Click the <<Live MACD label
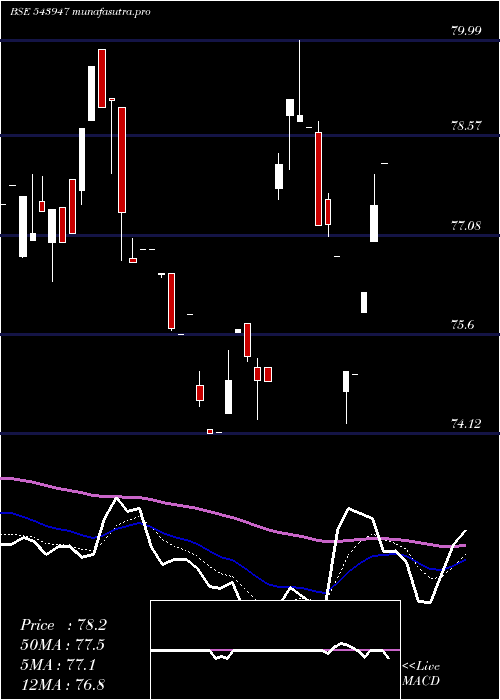 click(421, 674)
